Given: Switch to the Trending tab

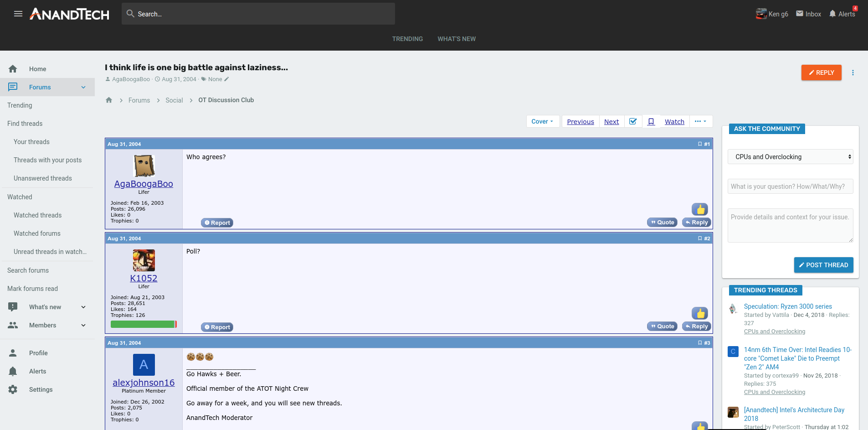Looking at the screenshot, I should click(407, 39).
